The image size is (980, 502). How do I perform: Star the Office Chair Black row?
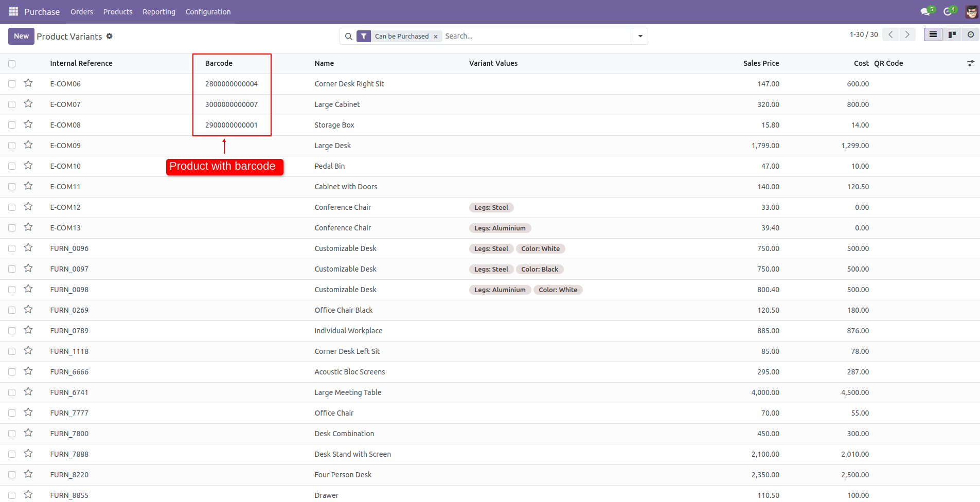(28, 310)
